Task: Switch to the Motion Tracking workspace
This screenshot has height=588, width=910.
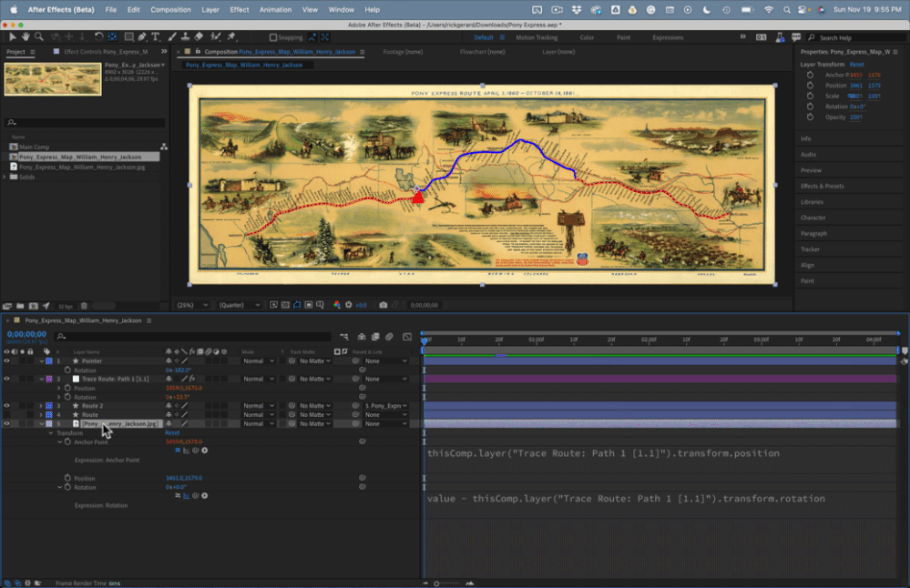Action: pyautogui.click(x=536, y=37)
